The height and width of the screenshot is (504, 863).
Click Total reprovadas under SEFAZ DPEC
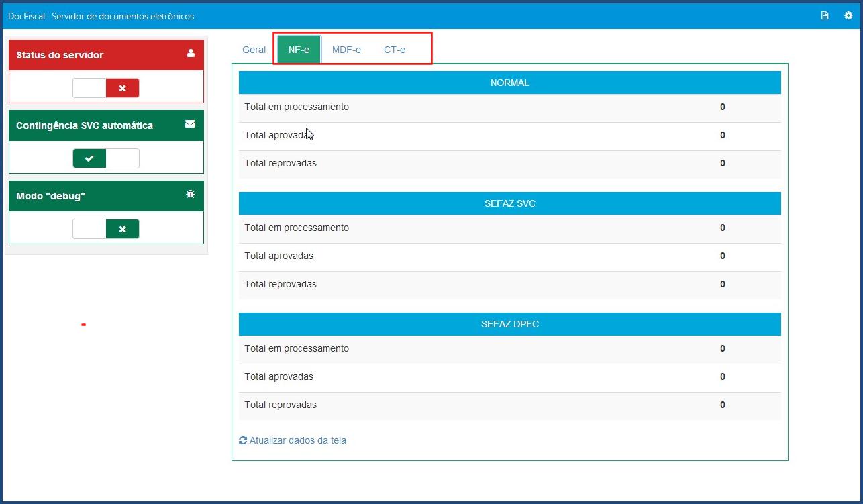coord(281,405)
